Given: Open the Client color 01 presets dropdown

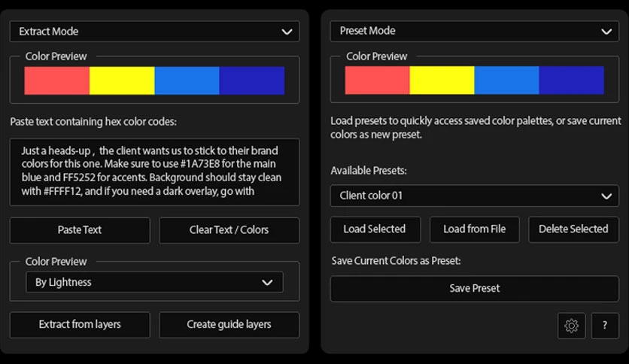Looking at the screenshot, I should [x=475, y=196].
